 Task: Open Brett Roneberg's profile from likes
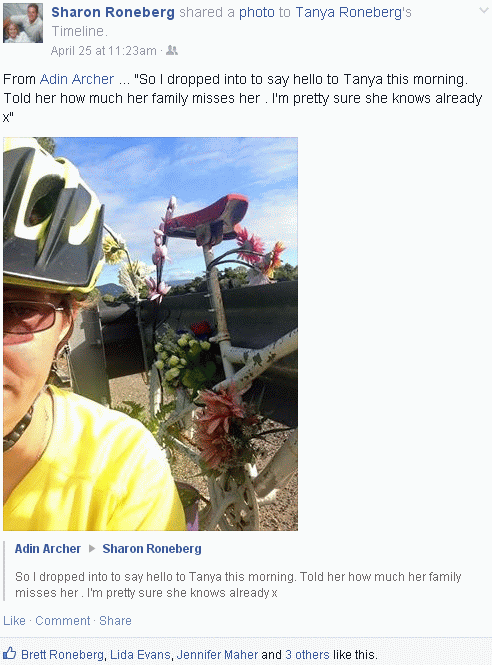coord(62,655)
